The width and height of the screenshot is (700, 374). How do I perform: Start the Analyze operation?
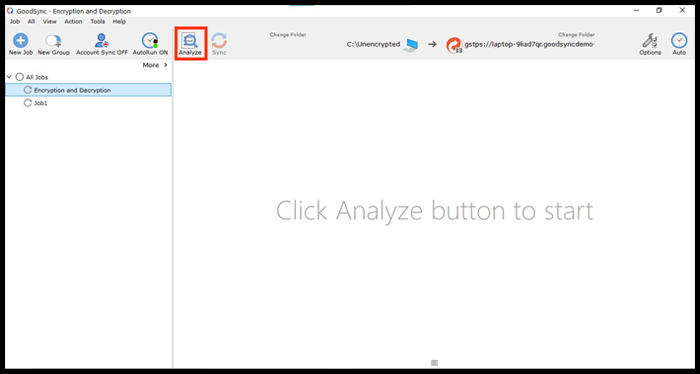coord(190,44)
